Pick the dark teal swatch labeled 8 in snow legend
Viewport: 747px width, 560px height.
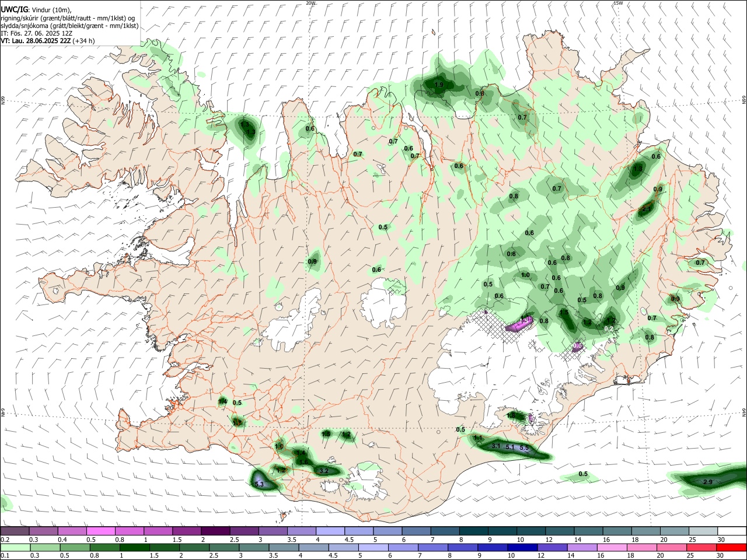[474, 531]
